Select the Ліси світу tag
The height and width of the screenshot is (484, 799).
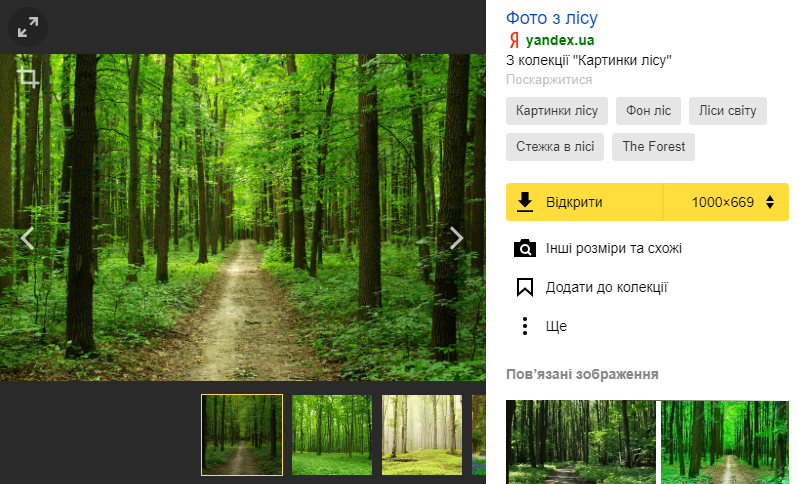click(728, 111)
